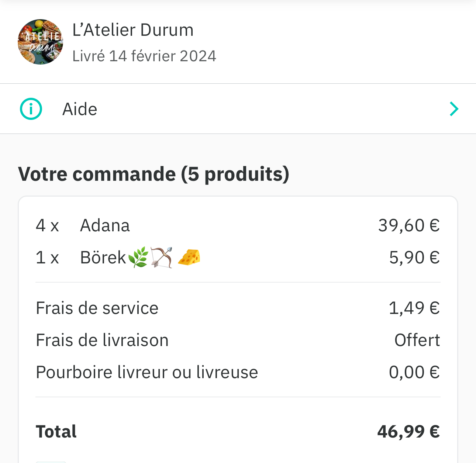Select the Adana order item
Image resolution: width=476 pixels, height=463 pixels.
point(105,225)
